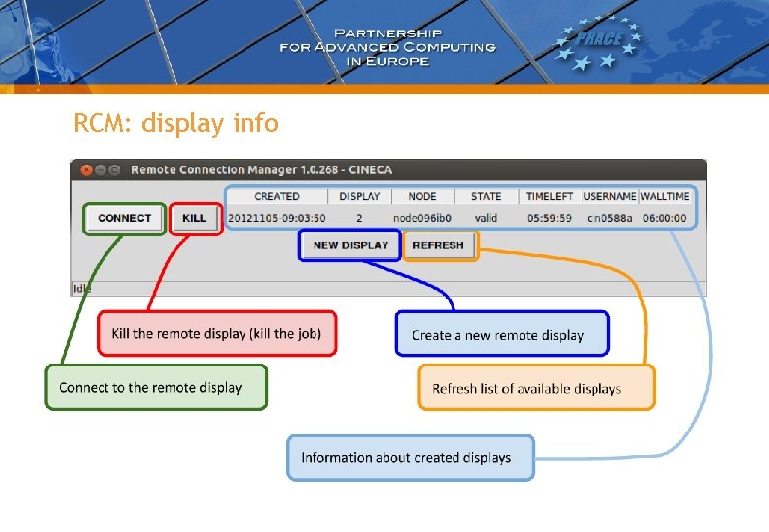769x532 pixels.
Task: Minimize the Remote Connection Manager window
Action: click(101, 170)
